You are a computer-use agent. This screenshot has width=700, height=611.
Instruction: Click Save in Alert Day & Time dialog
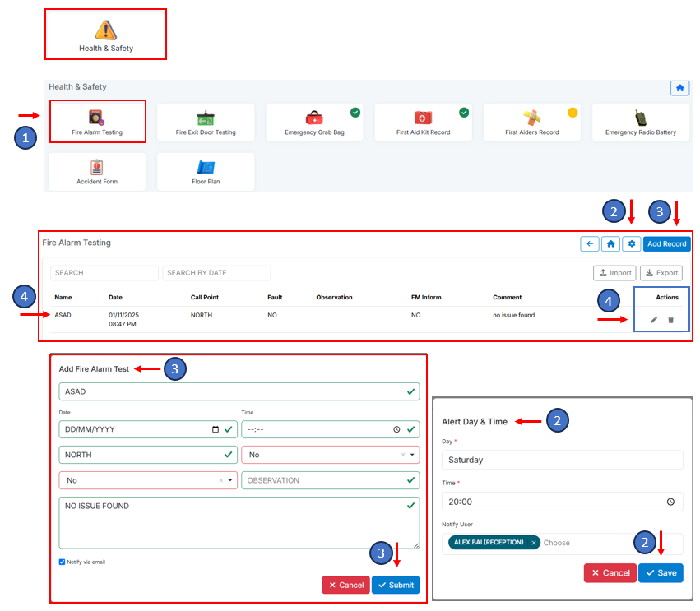coord(660,573)
